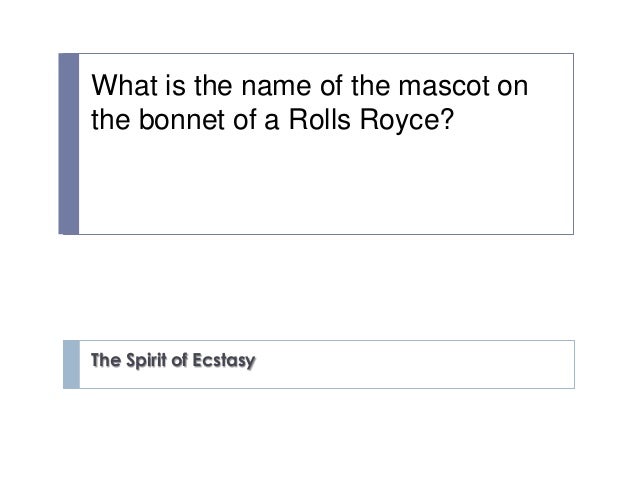Click the word 'Spirit' in the answer
The width and height of the screenshot is (638, 479).
pyautogui.click(x=146, y=361)
